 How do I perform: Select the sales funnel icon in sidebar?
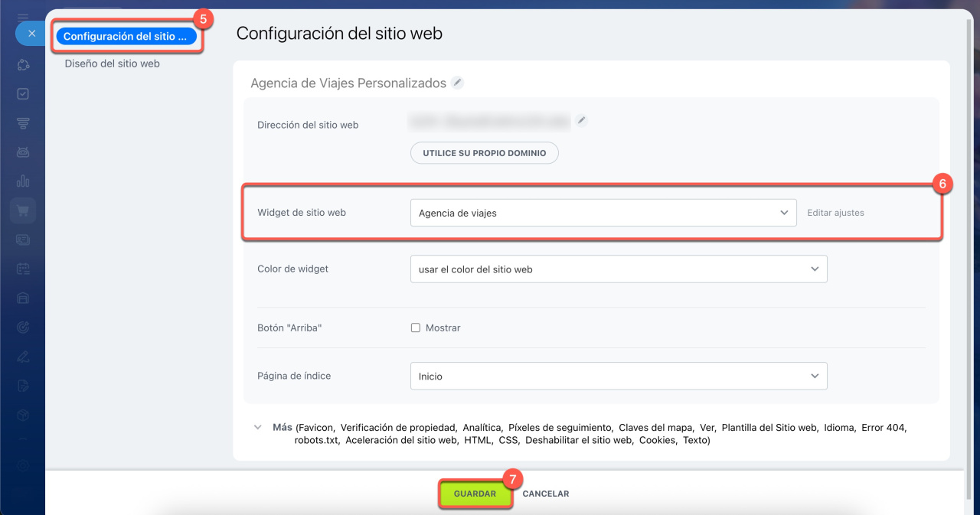22,122
